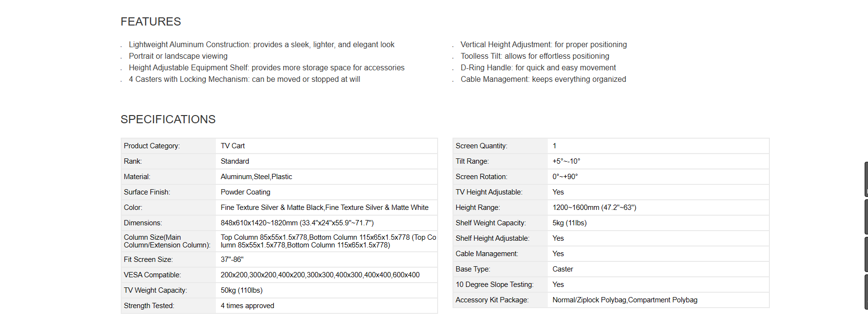Click the Rank label cell
Image resolution: width=868 pixels, height=324 pixels.
coord(168,161)
